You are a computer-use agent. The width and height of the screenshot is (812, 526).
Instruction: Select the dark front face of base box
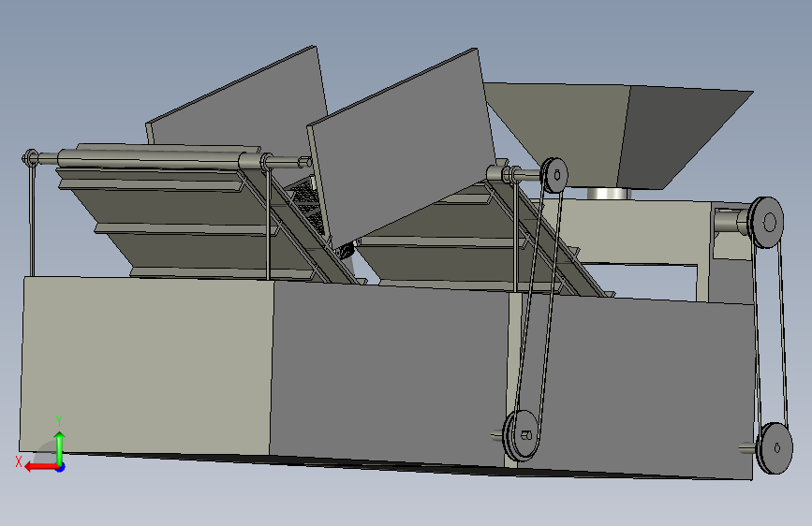tap(389, 373)
